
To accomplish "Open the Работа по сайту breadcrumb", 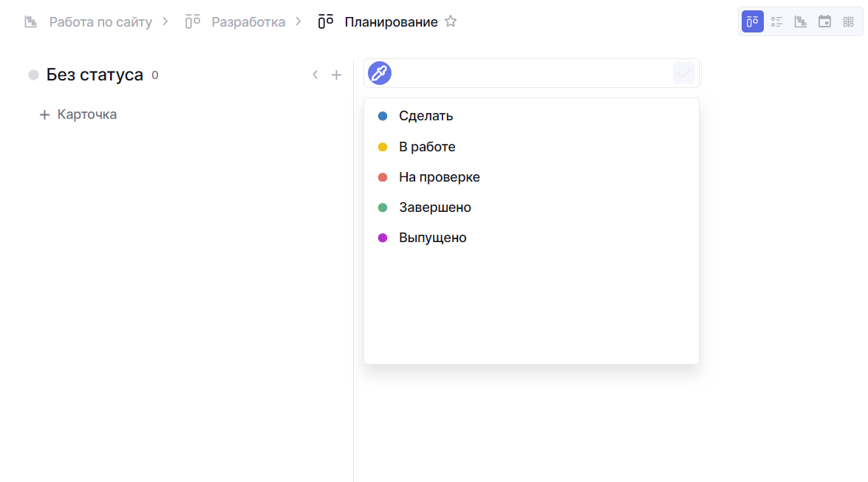I will coord(100,21).
